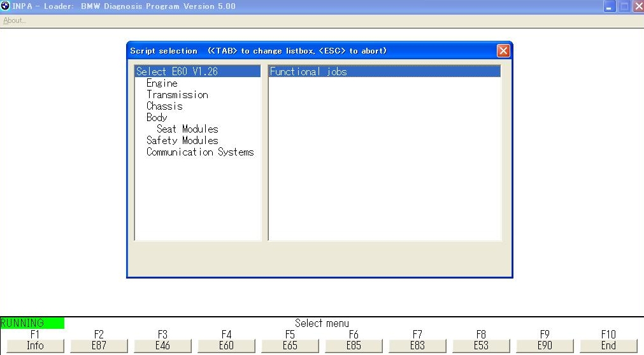Select 'Select E60 V1.26' list header

[197, 71]
